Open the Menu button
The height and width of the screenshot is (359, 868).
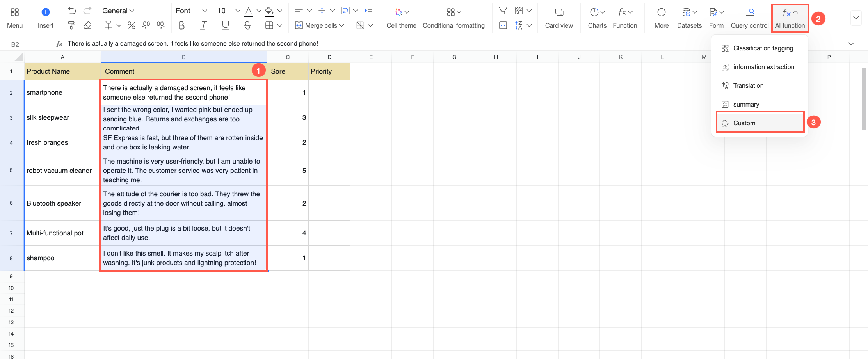pyautogui.click(x=15, y=18)
